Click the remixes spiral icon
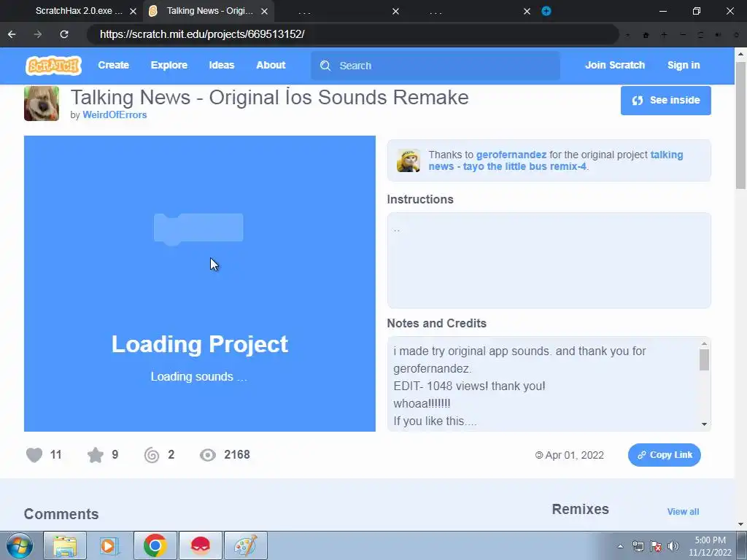 pyautogui.click(x=152, y=455)
